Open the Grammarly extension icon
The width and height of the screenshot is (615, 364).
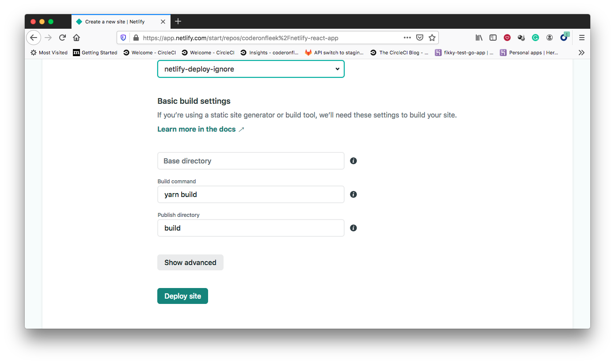(535, 38)
